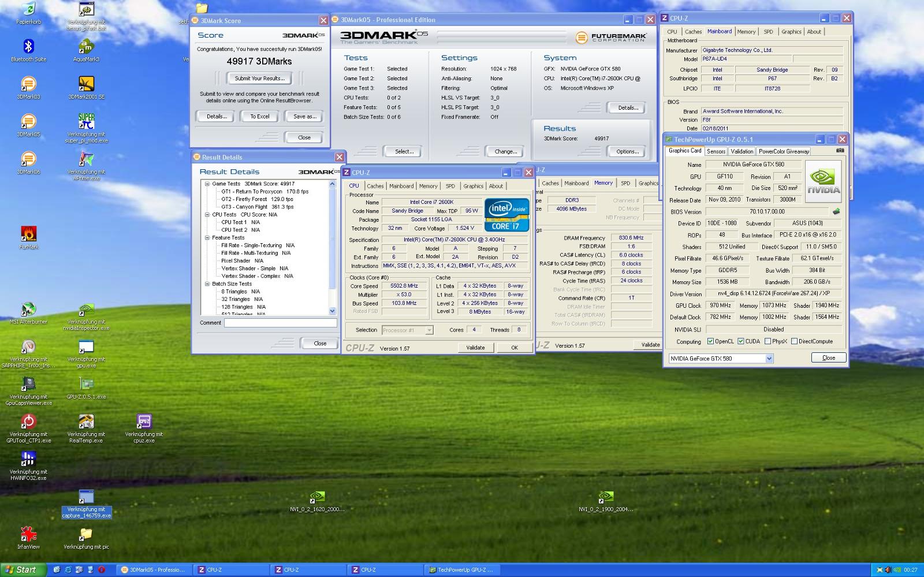Click GPU-Z BIOS save chip icon
Screen dimensions: 924x577
pyautogui.click(x=836, y=211)
